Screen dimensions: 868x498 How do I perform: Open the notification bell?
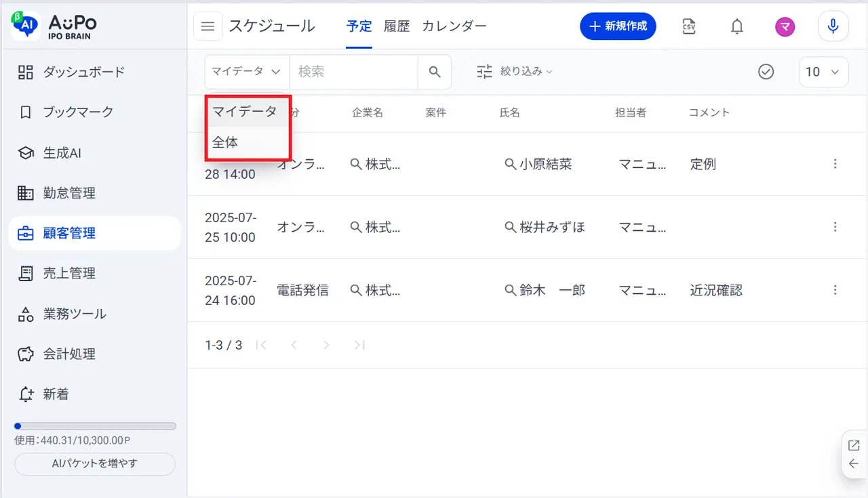coord(737,26)
